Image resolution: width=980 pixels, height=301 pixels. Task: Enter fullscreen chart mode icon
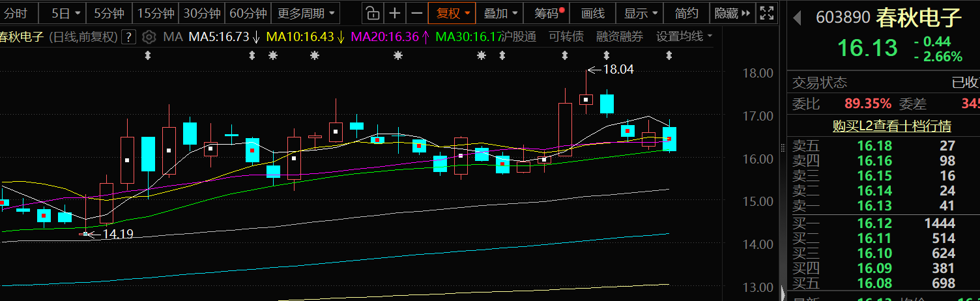point(768,13)
